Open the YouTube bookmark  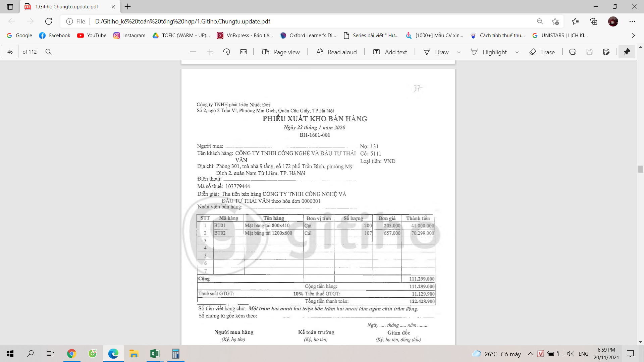(92, 36)
